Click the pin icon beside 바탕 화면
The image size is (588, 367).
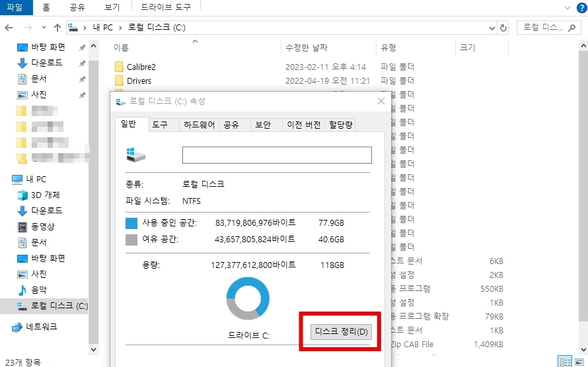(82, 48)
